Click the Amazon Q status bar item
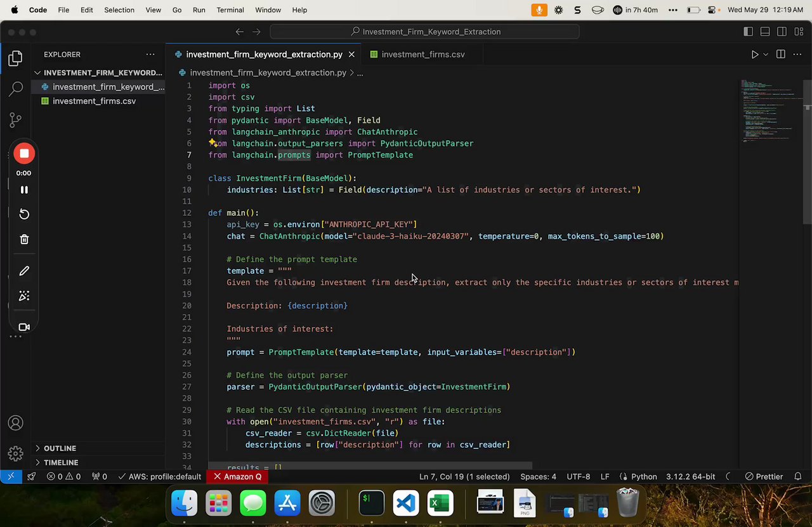The width and height of the screenshot is (812, 527). coord(237,476)
